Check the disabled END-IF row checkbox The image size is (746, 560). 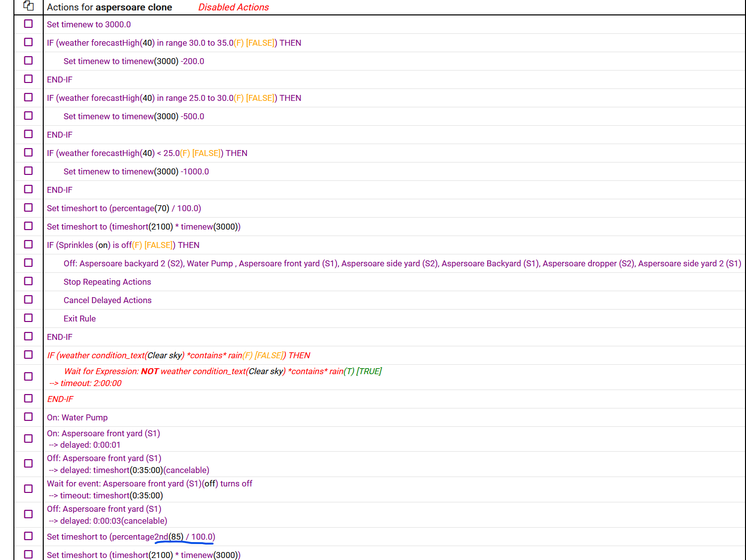point(28,399)
